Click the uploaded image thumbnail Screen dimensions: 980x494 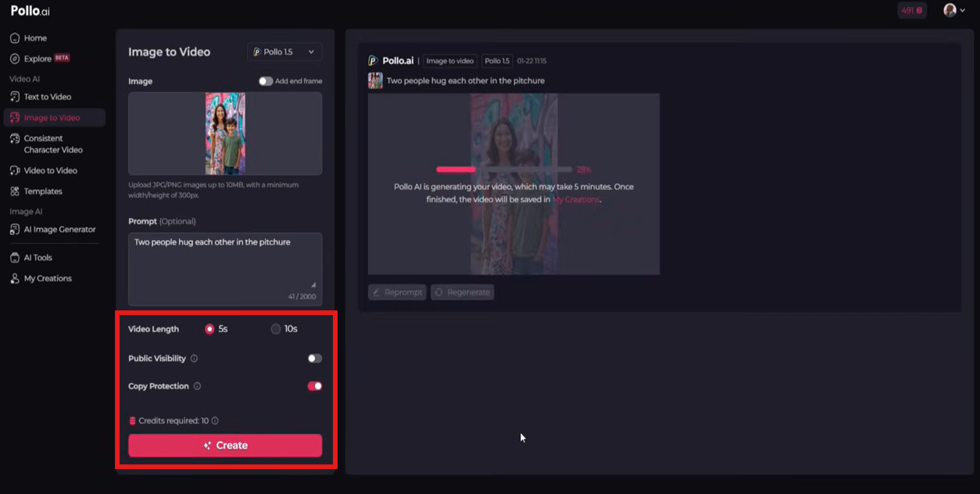224,134
